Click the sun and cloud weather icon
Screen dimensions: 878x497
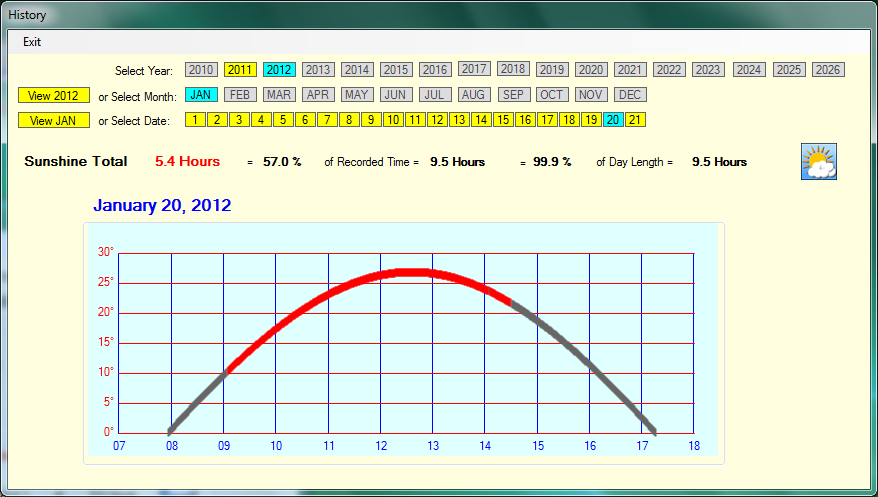point(819,162)
